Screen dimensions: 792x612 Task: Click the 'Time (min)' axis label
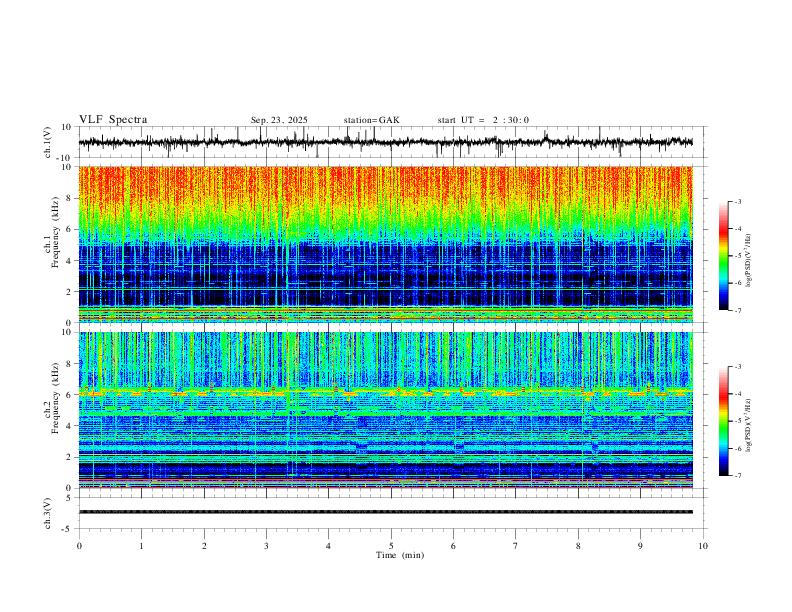click(x=400, y=555)
